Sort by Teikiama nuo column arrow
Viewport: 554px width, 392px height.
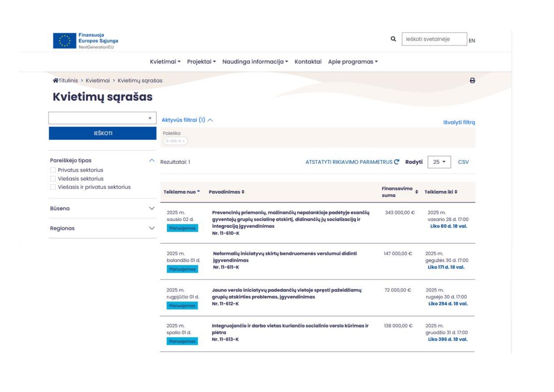[198, 191]
